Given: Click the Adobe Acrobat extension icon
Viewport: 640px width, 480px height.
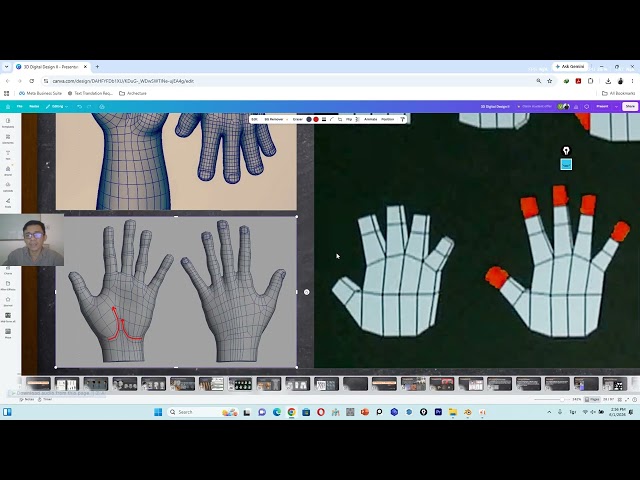Looking at the screenshot, I should click(578, 81).
